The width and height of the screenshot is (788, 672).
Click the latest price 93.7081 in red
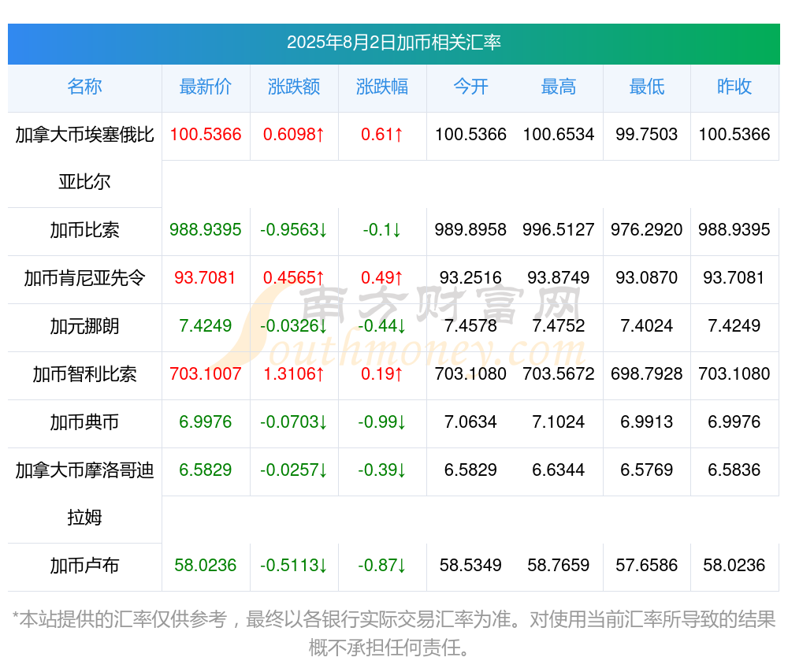click(x=205, y=278)
